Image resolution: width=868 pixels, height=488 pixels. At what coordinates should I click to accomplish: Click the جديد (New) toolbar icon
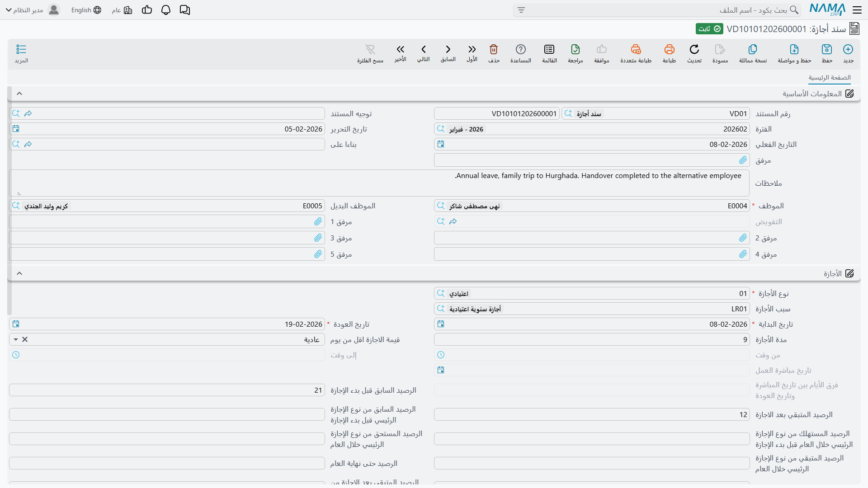[848, 49]
